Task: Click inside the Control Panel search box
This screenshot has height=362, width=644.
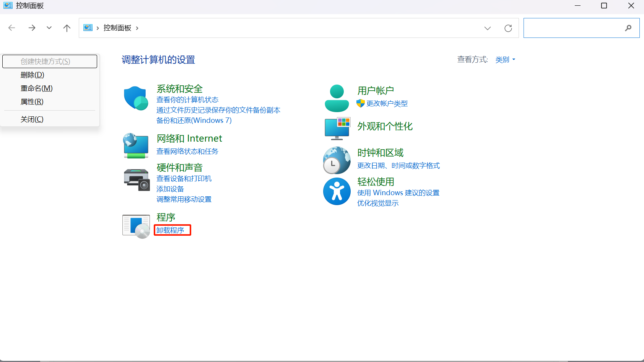Action: pyautogui.click(x=573, y=28)
